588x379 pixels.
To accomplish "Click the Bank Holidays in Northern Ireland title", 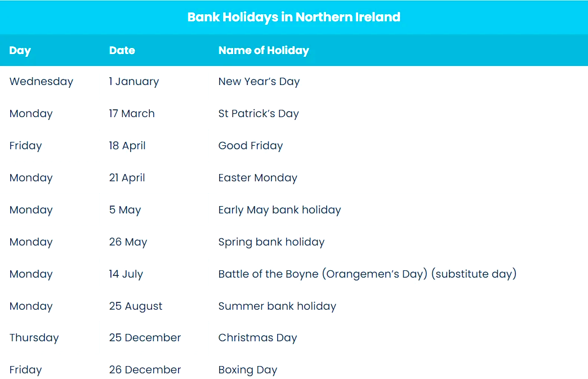I will (293, 17).
